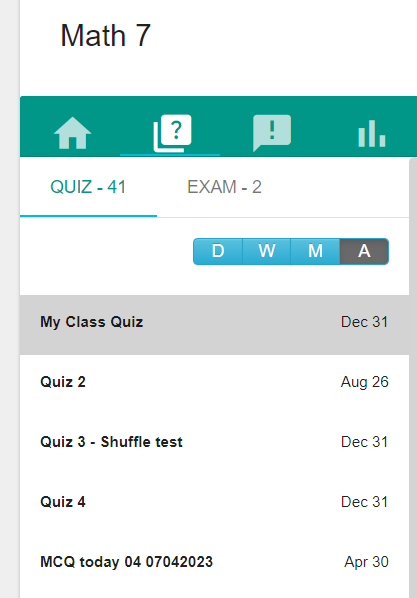417x598 pixels.
Task: Open the announcements speech bubble icon
Action: [x=272, y=133]
